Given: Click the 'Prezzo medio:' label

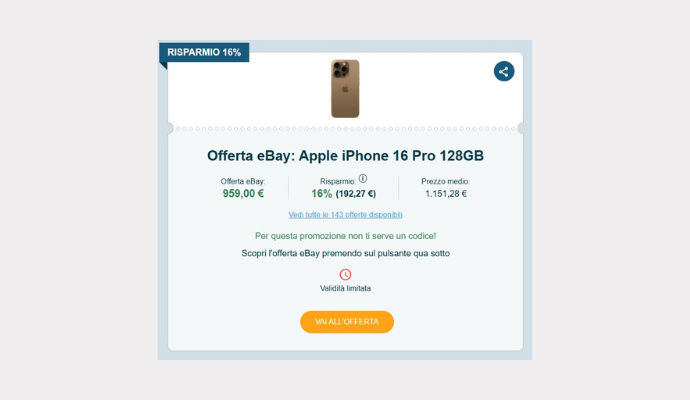Looking at the screenshot, I should [x=445, y=181].
